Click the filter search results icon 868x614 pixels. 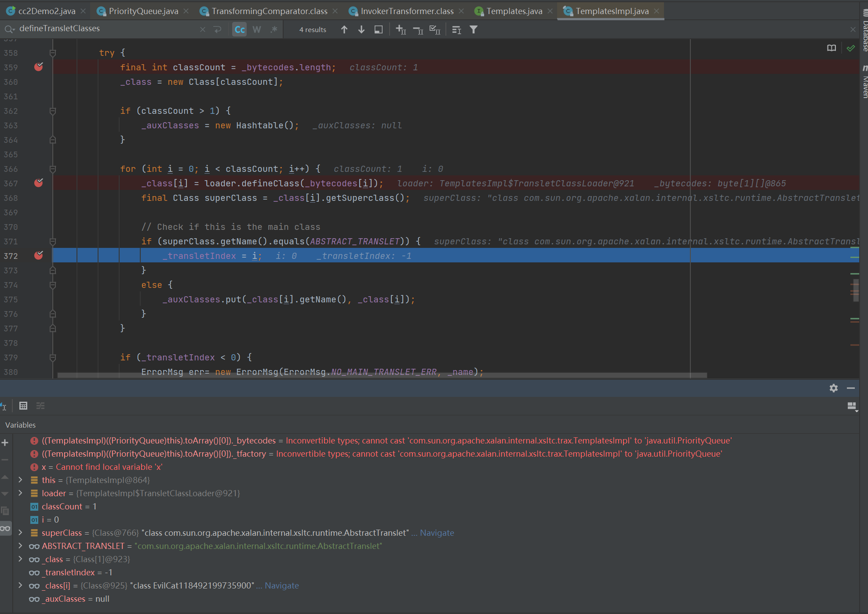[474, 29]
